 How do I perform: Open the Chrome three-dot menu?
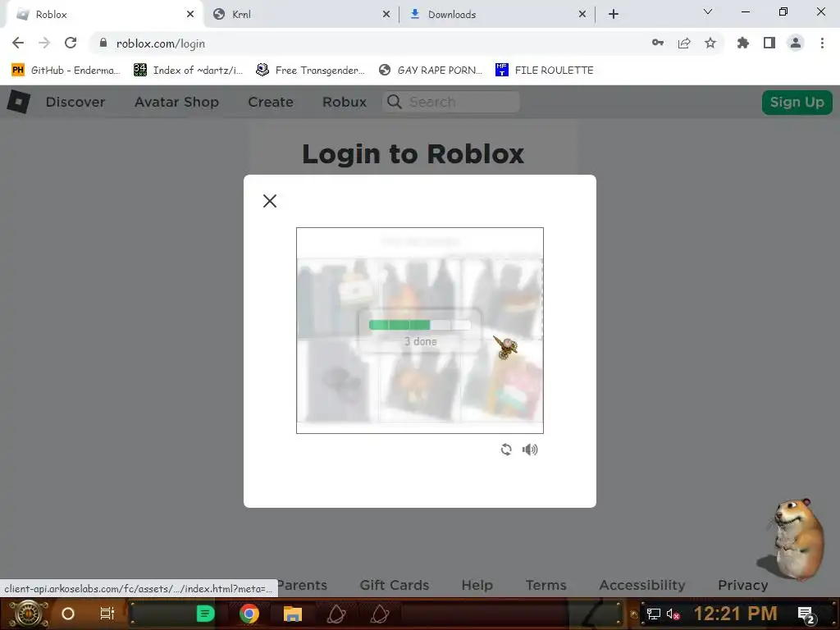(x=822, y=43)
